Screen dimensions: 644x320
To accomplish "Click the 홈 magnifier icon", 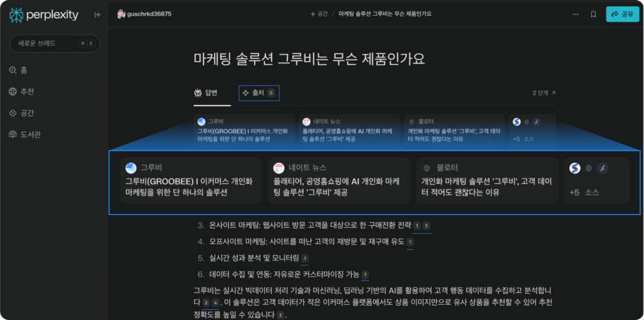I will click(x=13, y=70).
